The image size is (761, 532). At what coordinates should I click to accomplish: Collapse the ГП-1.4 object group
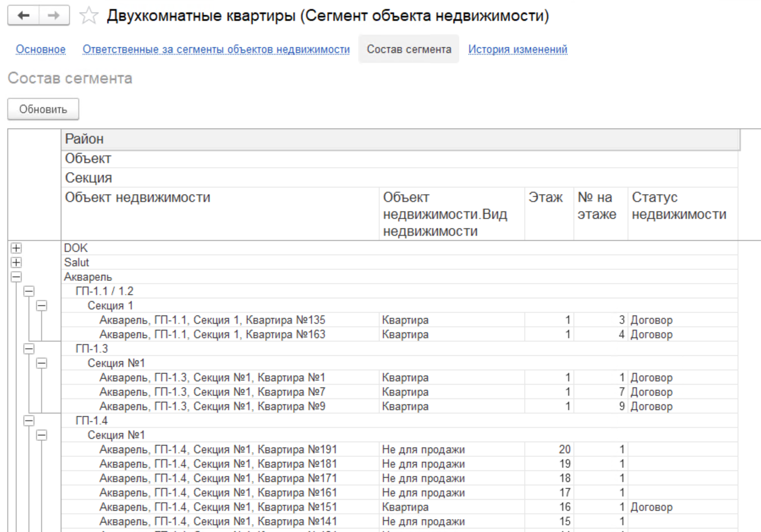(x=29, y=421)
